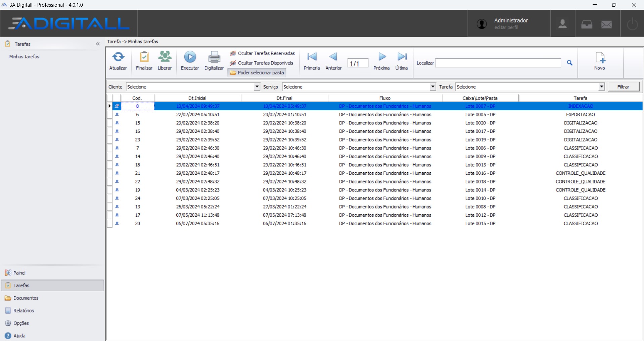Select row with Lote 0020 - DP
The image size is (644, 341).
point(375,123)
